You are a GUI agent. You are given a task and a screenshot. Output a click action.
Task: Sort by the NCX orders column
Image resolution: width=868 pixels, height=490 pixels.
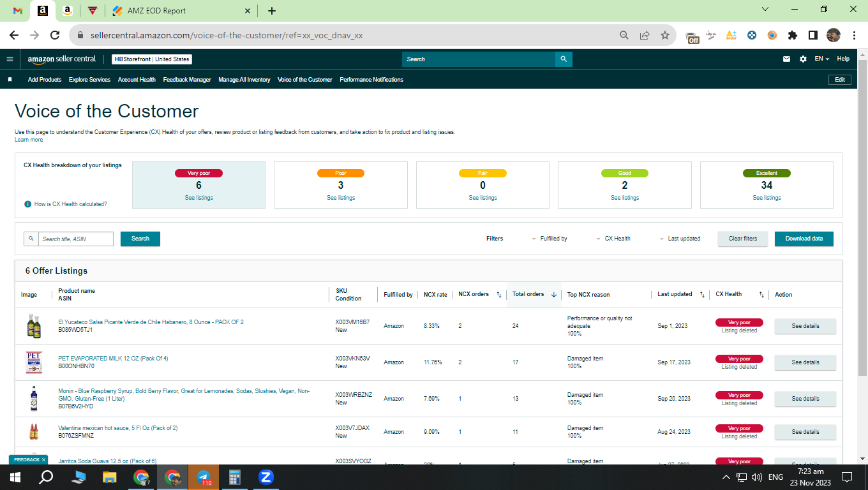click(x=498, y=295)
